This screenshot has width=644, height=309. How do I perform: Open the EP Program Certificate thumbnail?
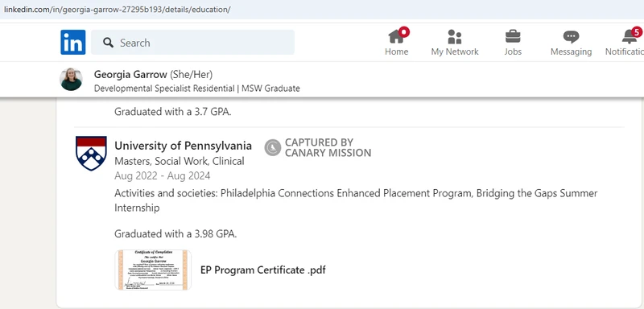click(153, 270)
